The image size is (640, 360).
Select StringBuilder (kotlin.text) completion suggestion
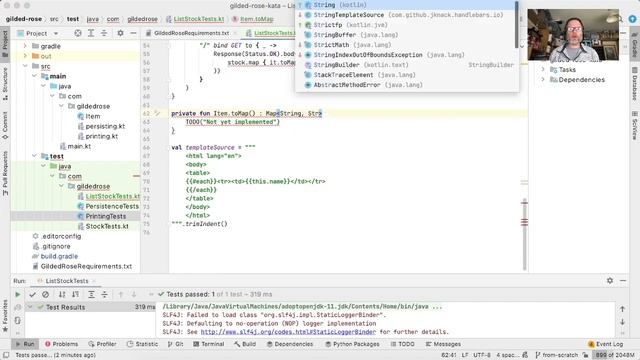[407, 65]
